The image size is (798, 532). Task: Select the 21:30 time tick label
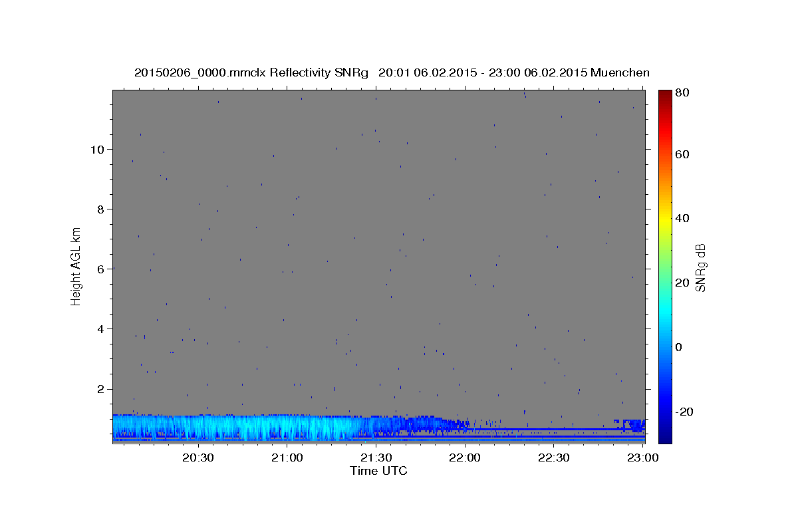tap(376, 458)
